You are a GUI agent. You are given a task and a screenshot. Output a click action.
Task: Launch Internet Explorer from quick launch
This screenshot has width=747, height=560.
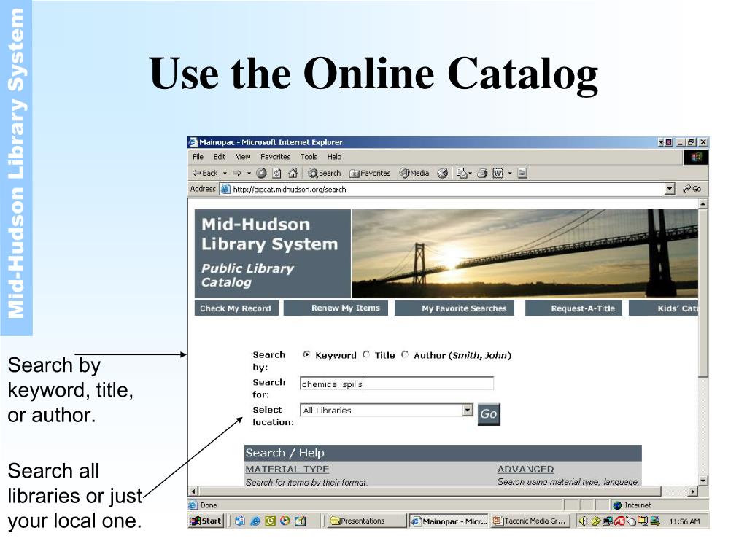[x=255, y=521]
